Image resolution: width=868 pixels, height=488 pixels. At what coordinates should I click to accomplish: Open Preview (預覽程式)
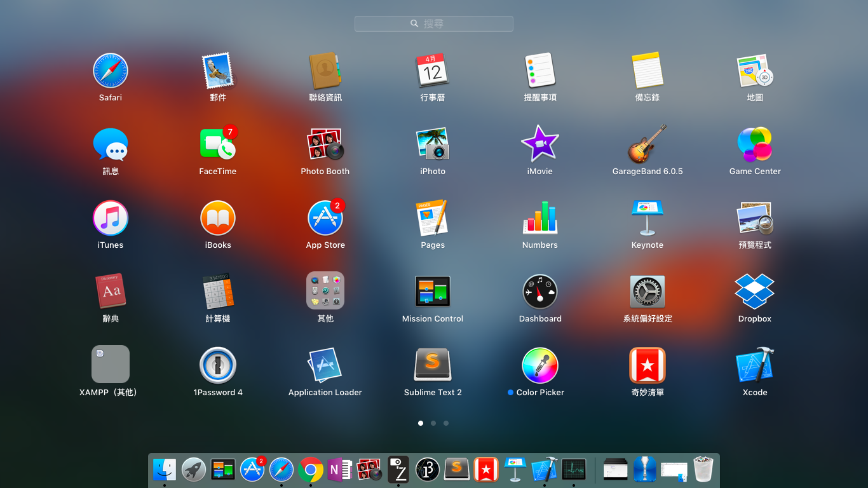(755, 218)
